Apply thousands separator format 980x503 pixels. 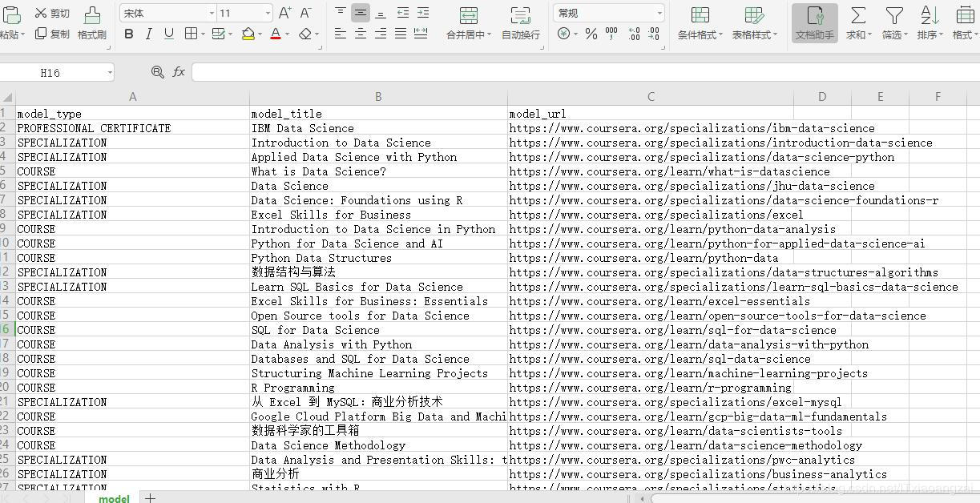(612, 34)
